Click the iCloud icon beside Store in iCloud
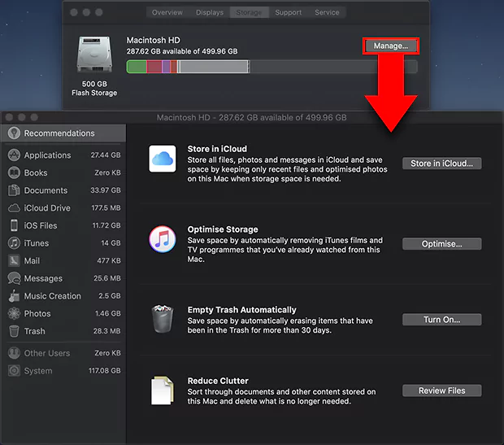504x445 pixels. [x=163, y=159]
